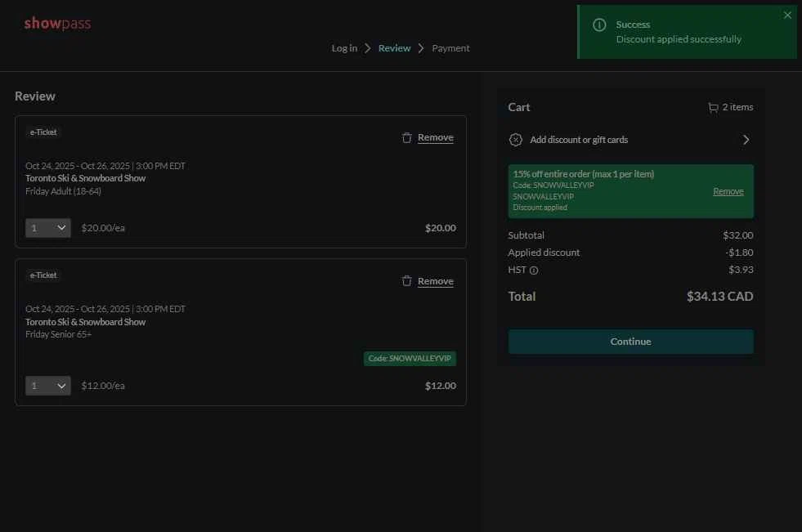The width and height of the screenshot is (802, 532).
Task: Remove the SNOWVALLEYVIP discount code
Action: (x=728, y=192)
